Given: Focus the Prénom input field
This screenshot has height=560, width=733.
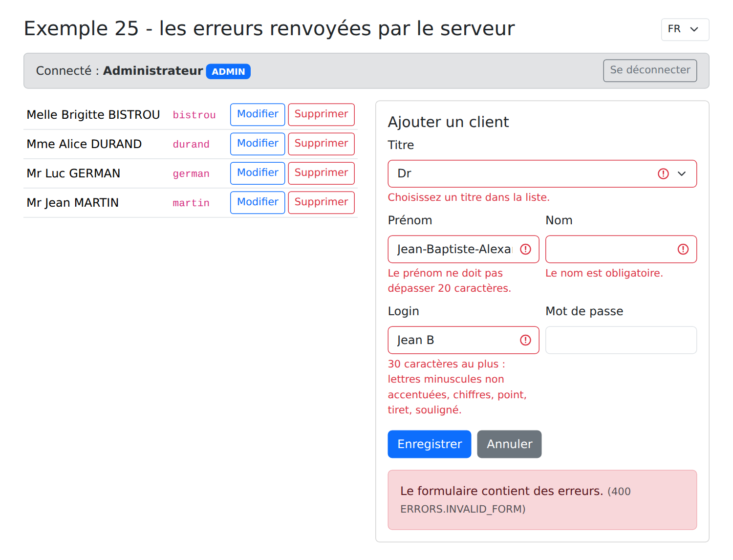Looking at the screenshot, I should 463,249.
